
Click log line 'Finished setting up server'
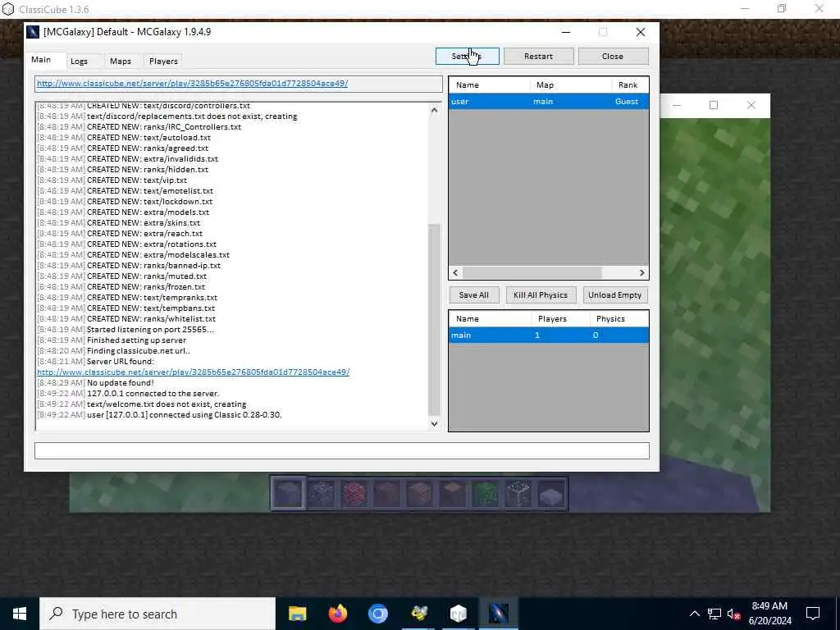pyautogui.click(x=137, y=340)
